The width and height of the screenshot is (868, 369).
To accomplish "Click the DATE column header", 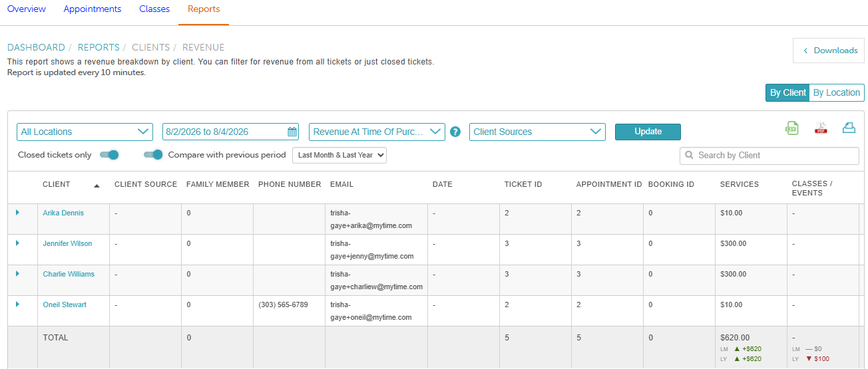I will tap(442, 184).
